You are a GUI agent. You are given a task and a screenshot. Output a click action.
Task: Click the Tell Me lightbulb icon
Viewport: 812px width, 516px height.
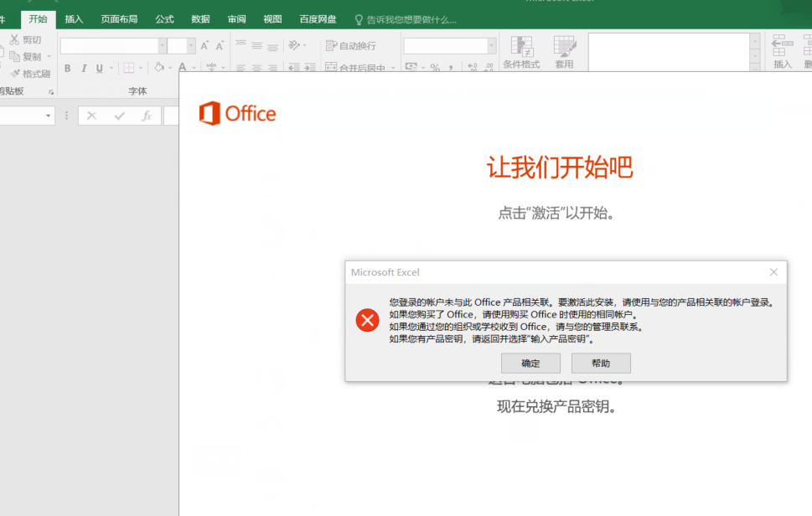[359, 19]
